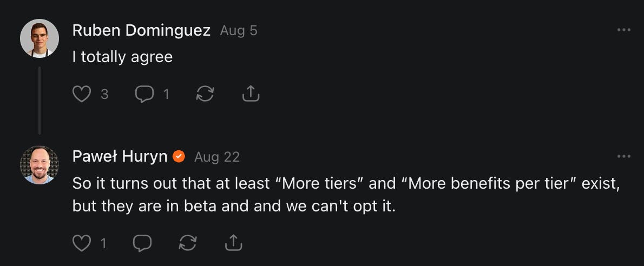The height and width of the screenshot is (266, 644).
Task: Click Paweł Huryn's avatar photo
Action: click(x=40, y=164)
